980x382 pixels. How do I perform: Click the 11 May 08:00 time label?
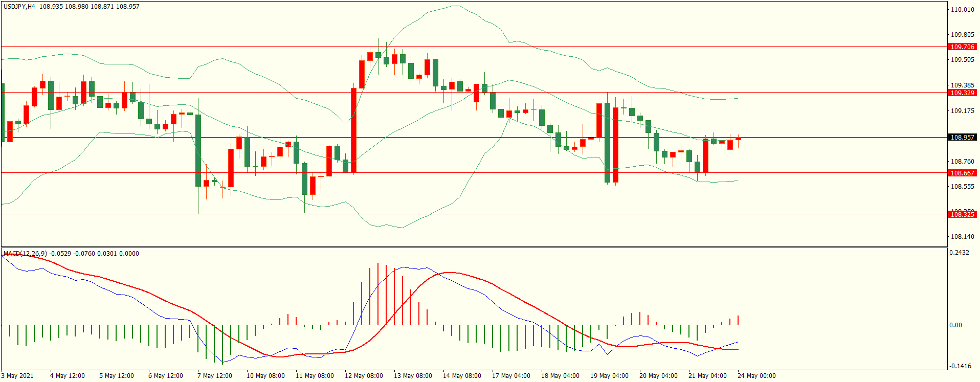315,376
